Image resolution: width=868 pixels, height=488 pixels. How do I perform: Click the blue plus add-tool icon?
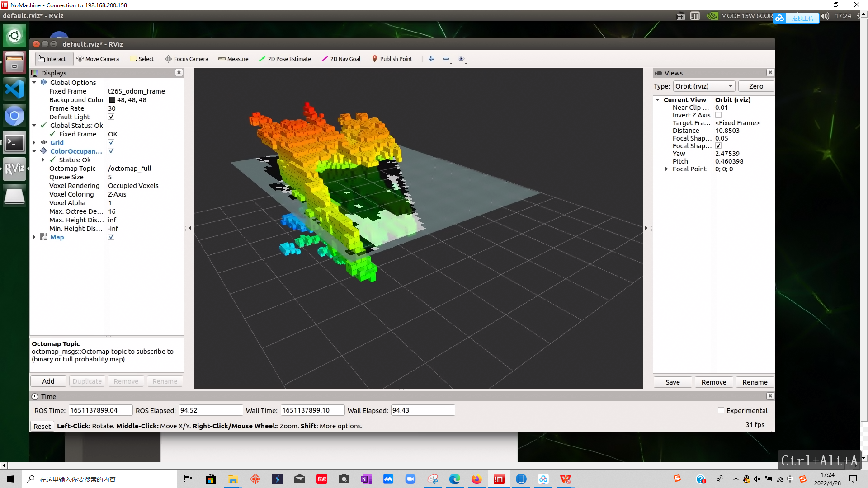431,59
